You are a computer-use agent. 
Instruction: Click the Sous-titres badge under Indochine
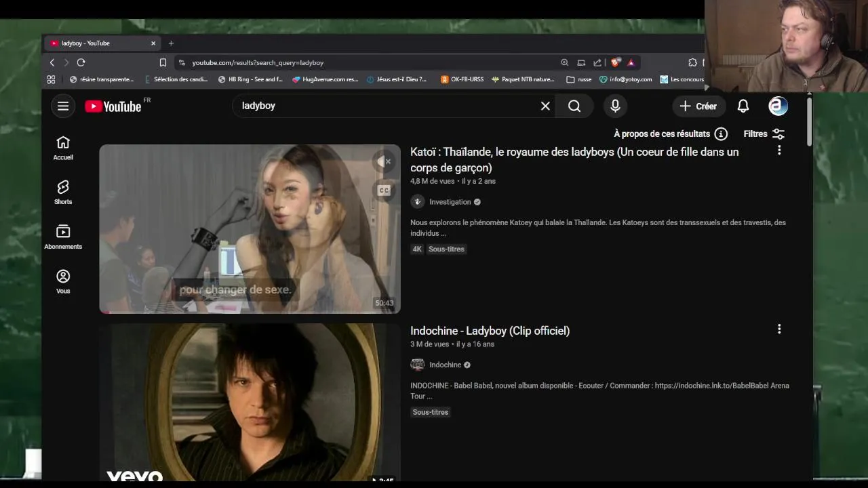431,412
